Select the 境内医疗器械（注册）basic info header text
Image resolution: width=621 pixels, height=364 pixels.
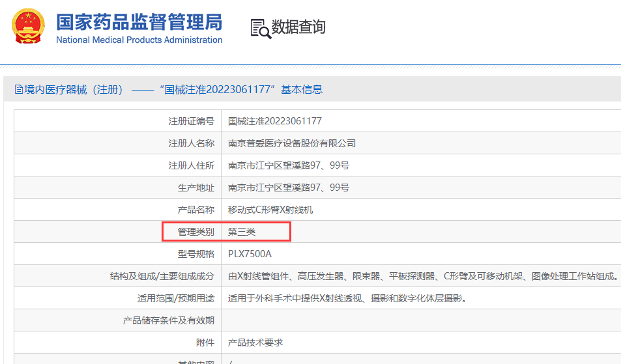pyautogui.click(x=173, y=90)
